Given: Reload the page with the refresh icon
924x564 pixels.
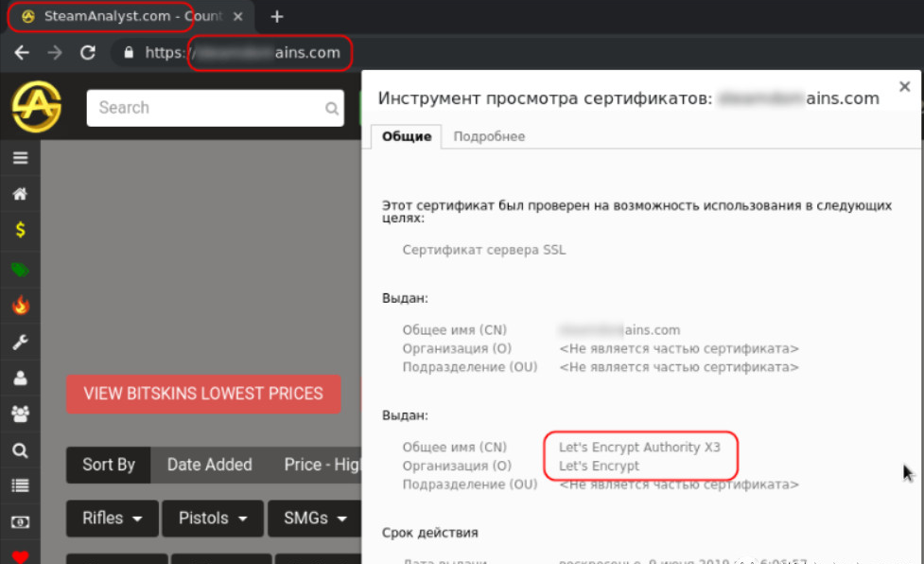Looking at the screenshot, I should coord(88,53).
